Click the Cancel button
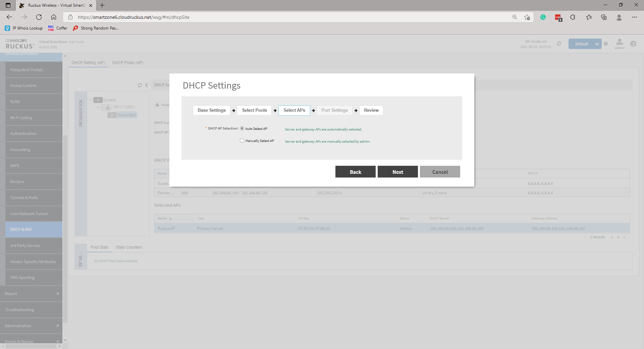The image size is (644, 349). pos(440,172)
